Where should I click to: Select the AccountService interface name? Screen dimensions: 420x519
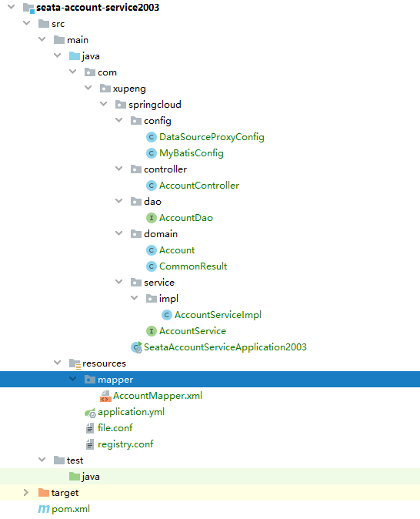(x=192, y=331)
